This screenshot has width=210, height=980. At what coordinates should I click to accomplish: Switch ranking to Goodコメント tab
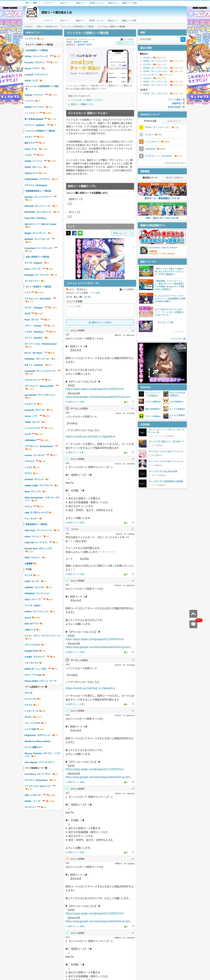pos(174,121)
